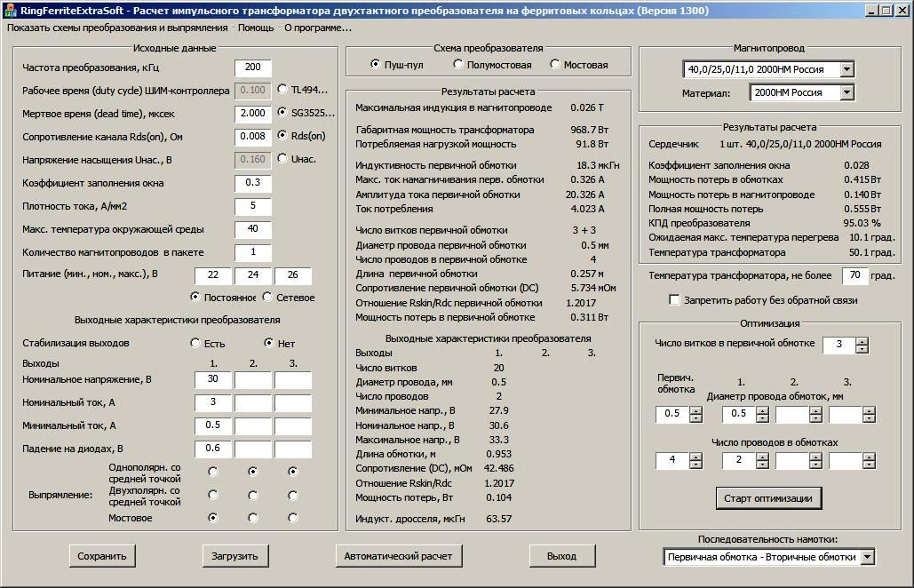Click the Загрузить button
This screenshot has width=914, height=588.
coord(234,556)
